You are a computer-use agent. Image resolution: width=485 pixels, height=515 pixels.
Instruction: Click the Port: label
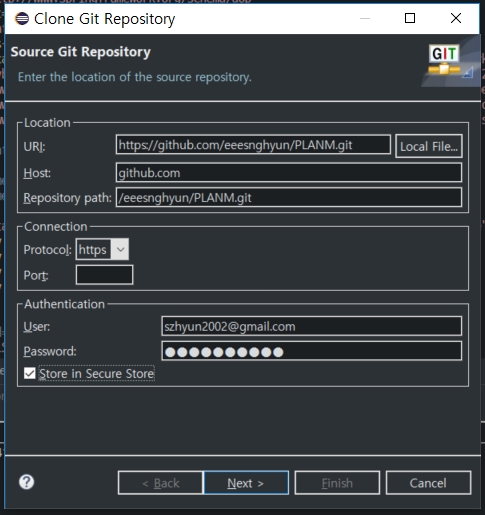pos(36,275)
